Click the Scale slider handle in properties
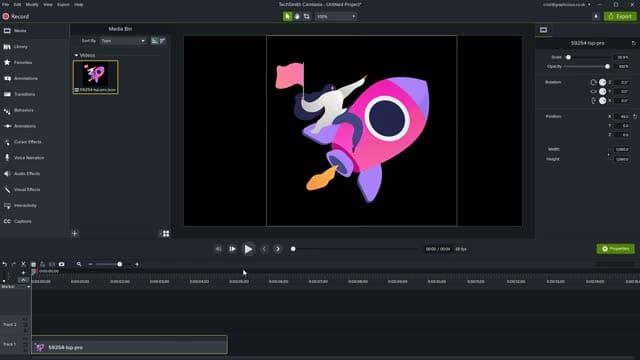The height and width of the screenshot is (360, 640). pyautogui.click(x=568, y=57)
